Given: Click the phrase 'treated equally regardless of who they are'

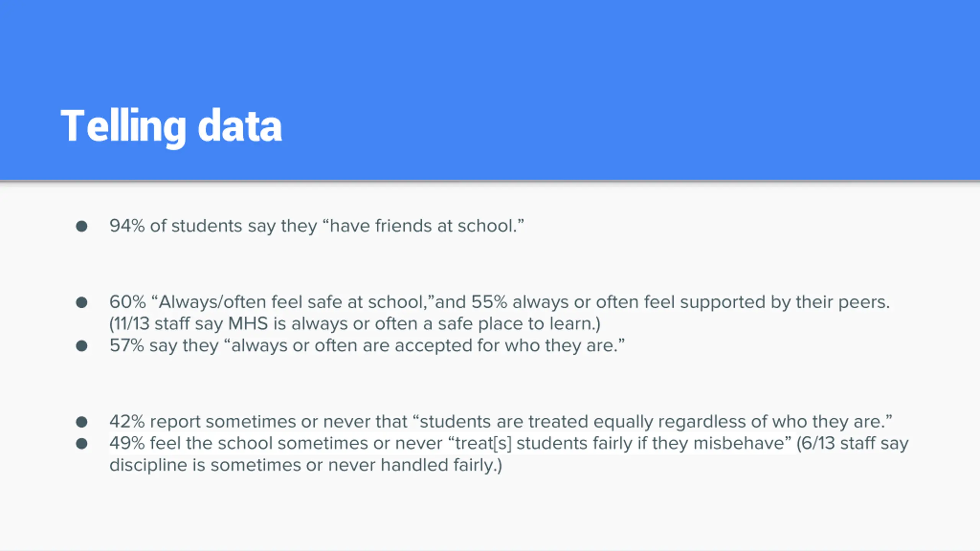Looking at the screenshot, I should coord(707,422).
